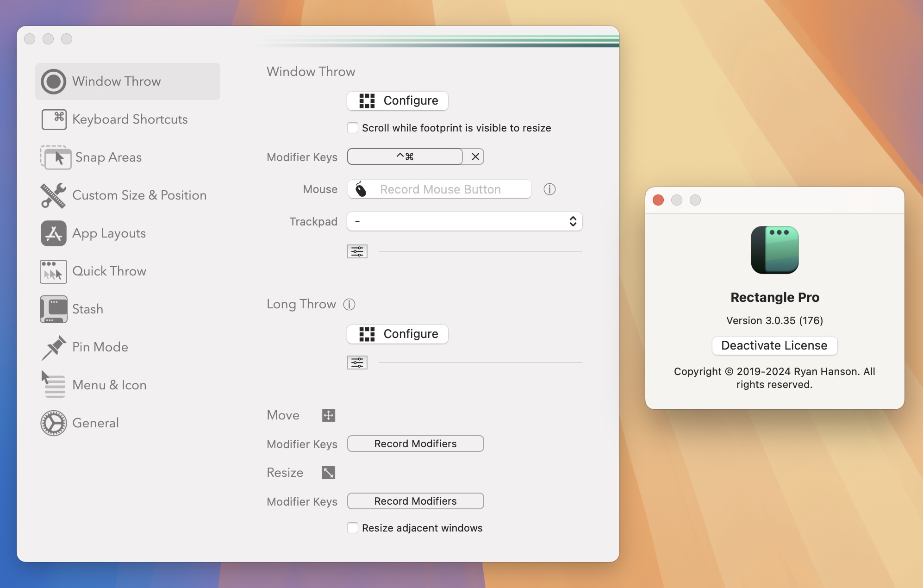Configure Long Throw settings

pyautogui.click(x=397, y=334)
